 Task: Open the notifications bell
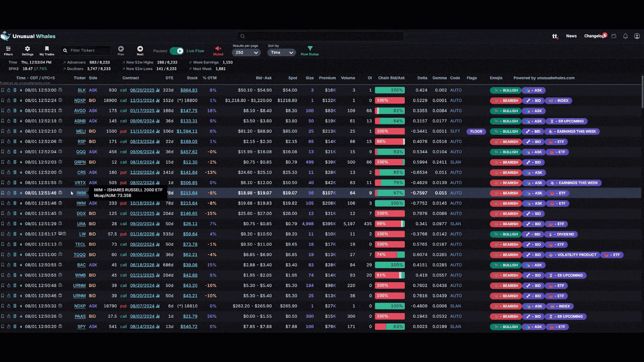tap(625, 36)
